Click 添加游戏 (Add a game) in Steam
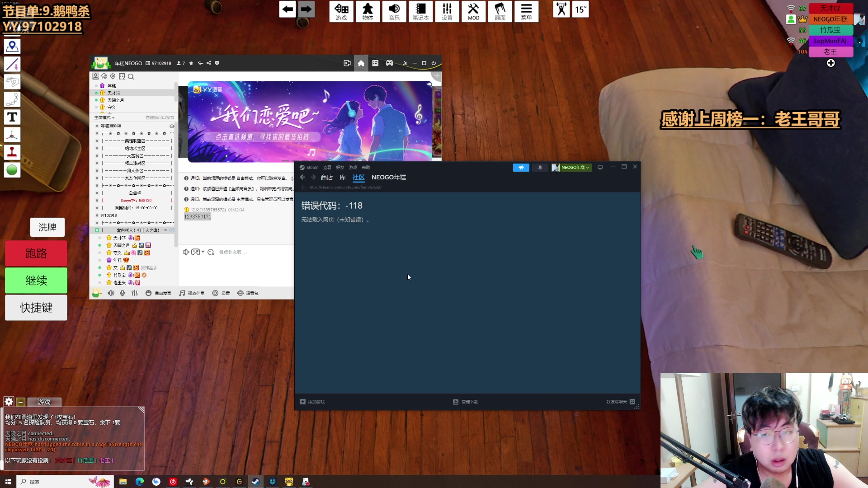 [x=312, y=402]
